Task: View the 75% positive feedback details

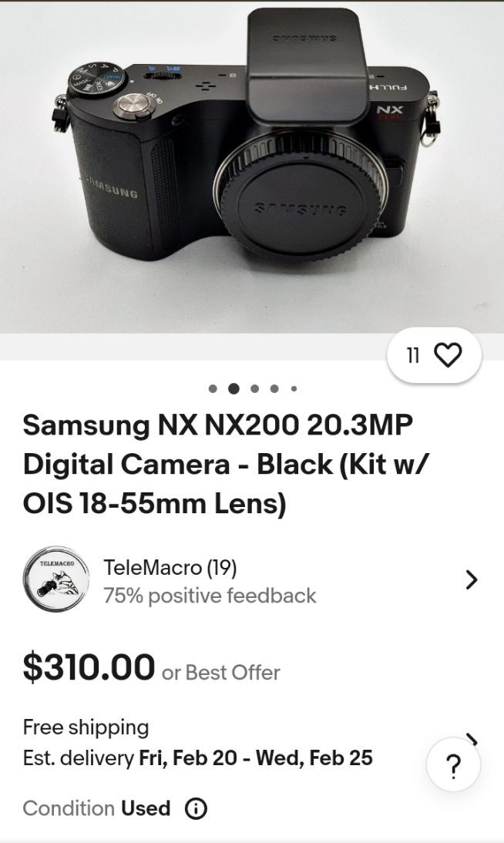Action: pyautogui.click(x=210, y=596)
